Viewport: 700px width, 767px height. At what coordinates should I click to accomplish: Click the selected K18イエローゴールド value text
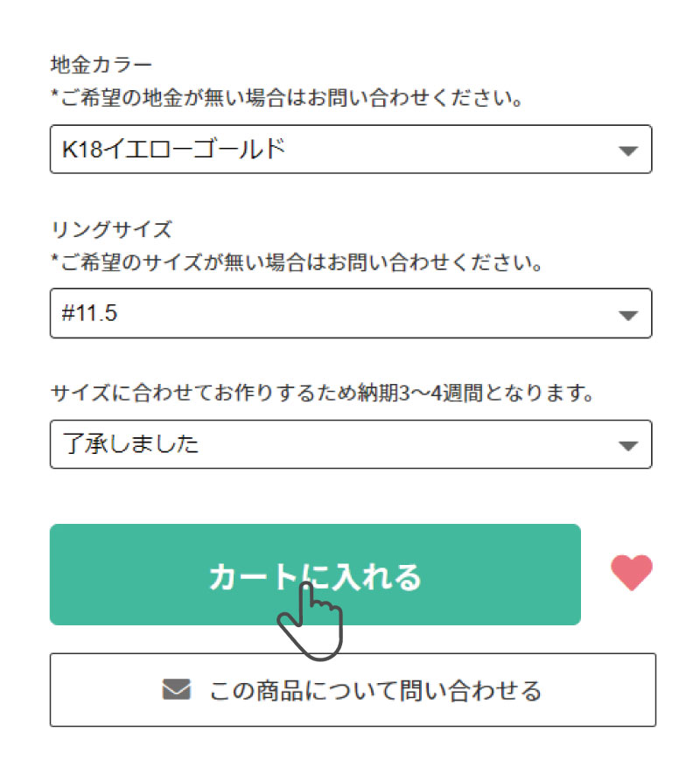[x=173, y=150]
